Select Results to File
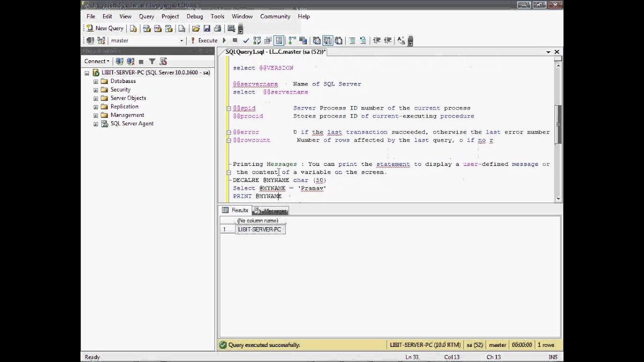 339,41
